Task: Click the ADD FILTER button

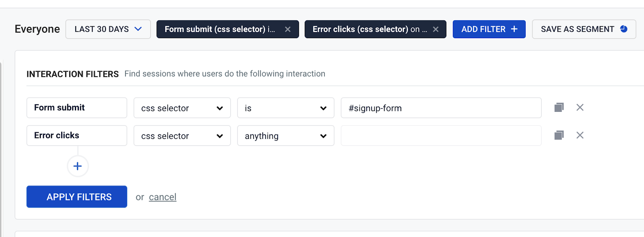Action: point(489,29)
